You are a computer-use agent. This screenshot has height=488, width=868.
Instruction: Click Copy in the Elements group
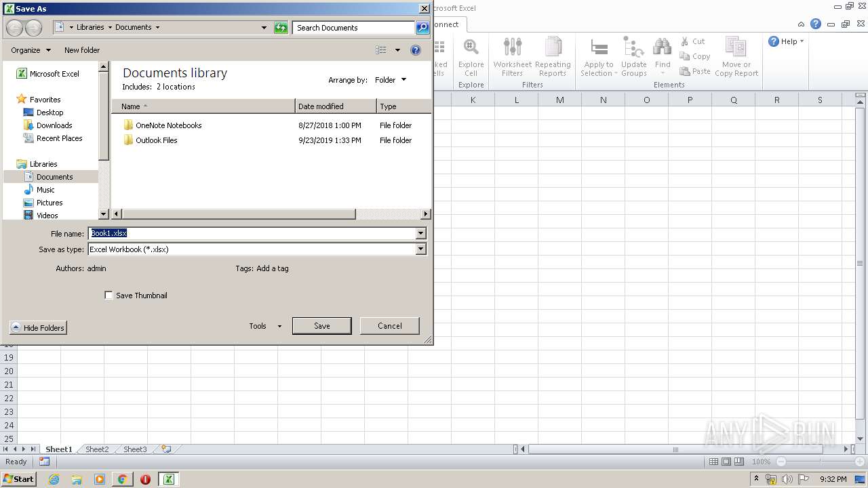[x=695, y=56]
